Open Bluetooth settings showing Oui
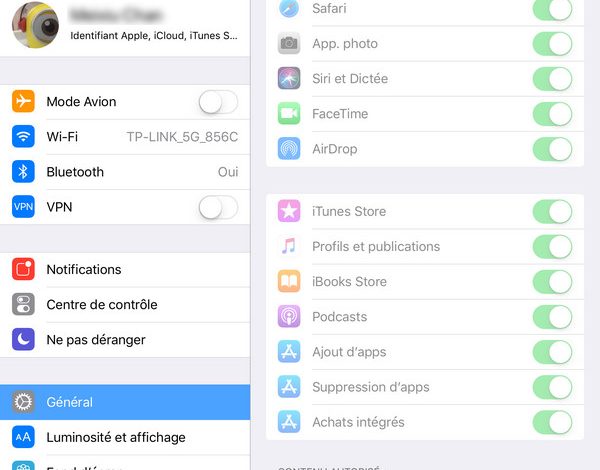The width and height of the screenshot is (600, 470). coord(125,172)
